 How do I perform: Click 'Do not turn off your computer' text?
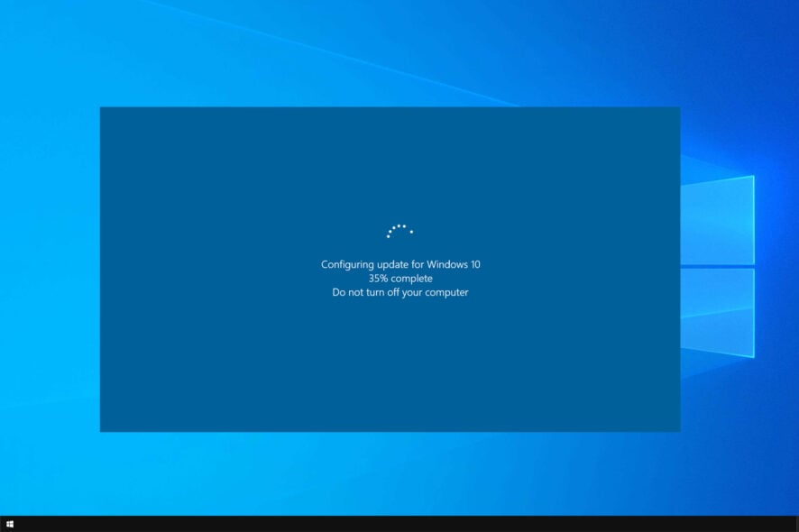pyautogui.click(x=400, y=292)
